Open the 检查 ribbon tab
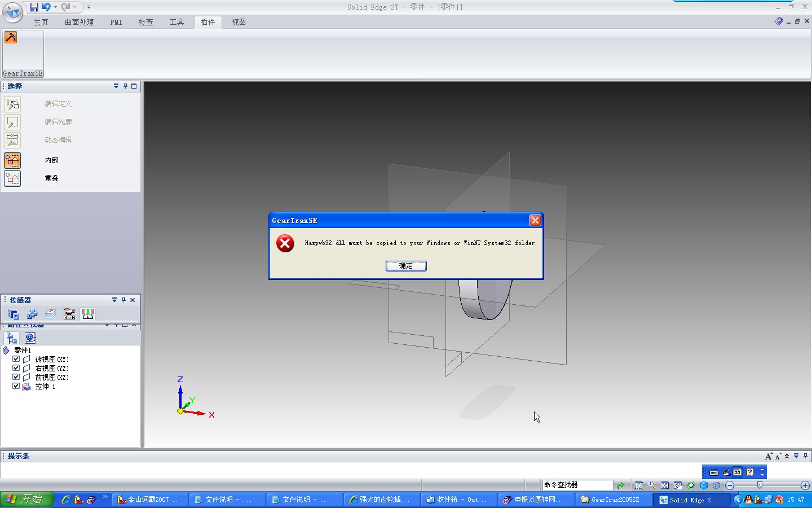 pyautogui.click(x=145, y=22)
